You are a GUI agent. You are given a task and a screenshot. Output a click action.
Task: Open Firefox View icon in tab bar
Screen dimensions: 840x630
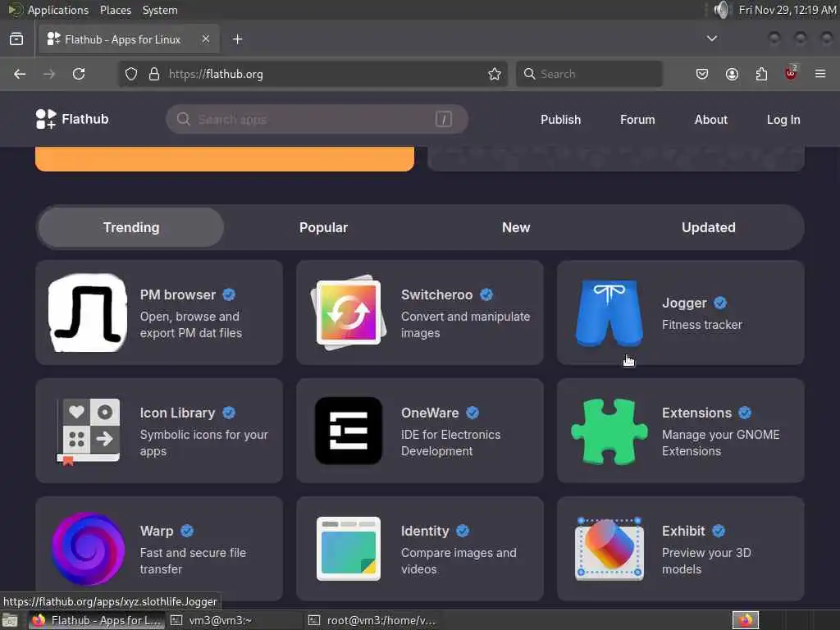(x=16, y=39)
